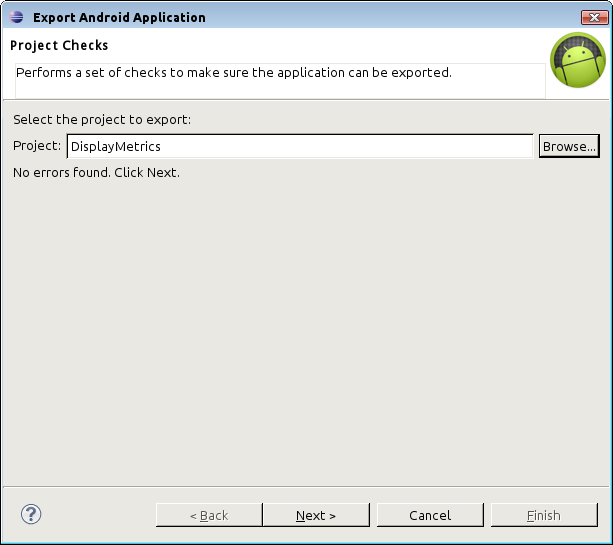613x545 pixels.
Task: Click the 'Performs a set of checks' description
Action: tap(234, 73)
